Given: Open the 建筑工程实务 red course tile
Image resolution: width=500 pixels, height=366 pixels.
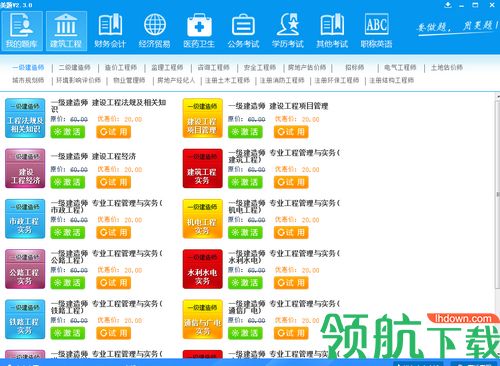Looking at the screenshot, I should point(203,168).
